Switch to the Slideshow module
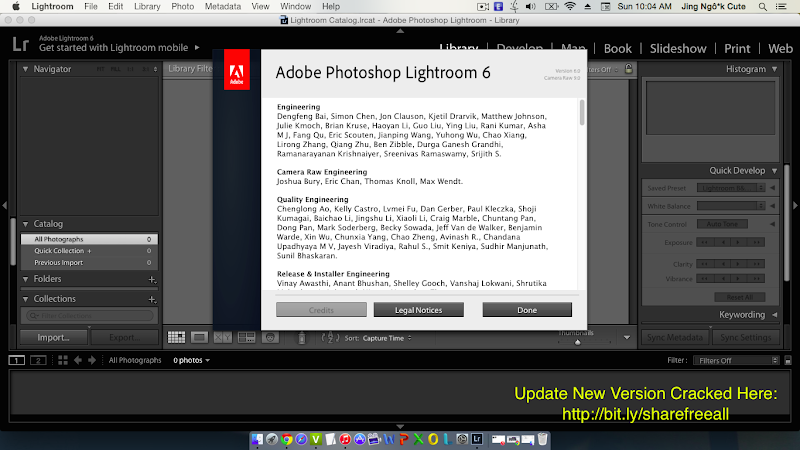 678,48
